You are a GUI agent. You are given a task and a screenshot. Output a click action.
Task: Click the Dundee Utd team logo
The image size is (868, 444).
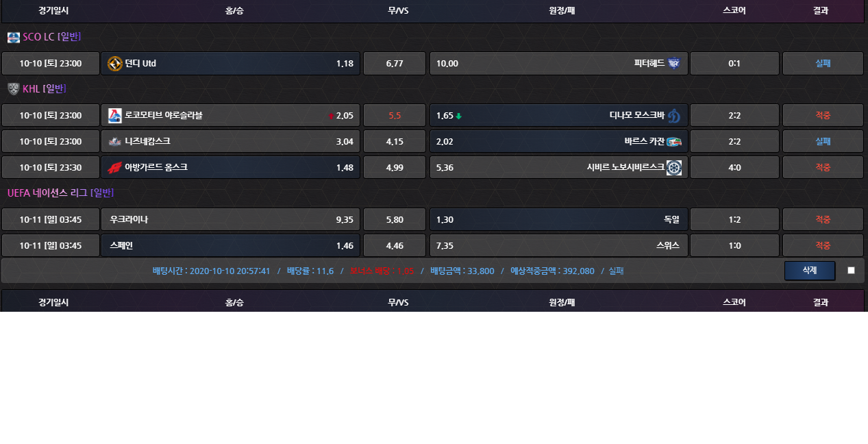coord(115,64)
